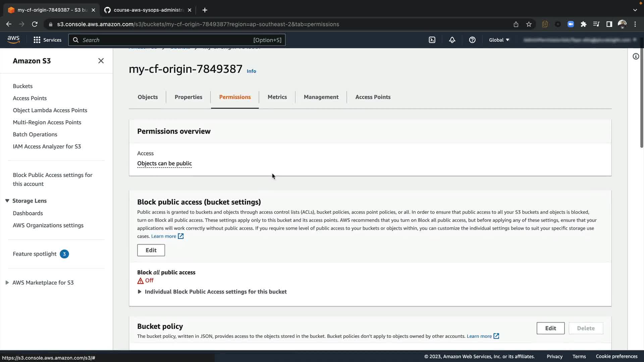The height and width of the screenshot is (362, 644).
Task: Open the Services grid menu
Action: (47, 40)
